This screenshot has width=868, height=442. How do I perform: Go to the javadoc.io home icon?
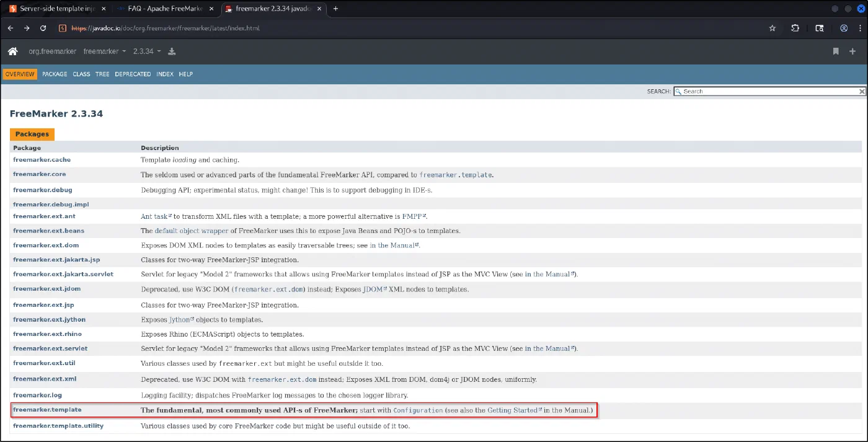[x=12, y=51]
